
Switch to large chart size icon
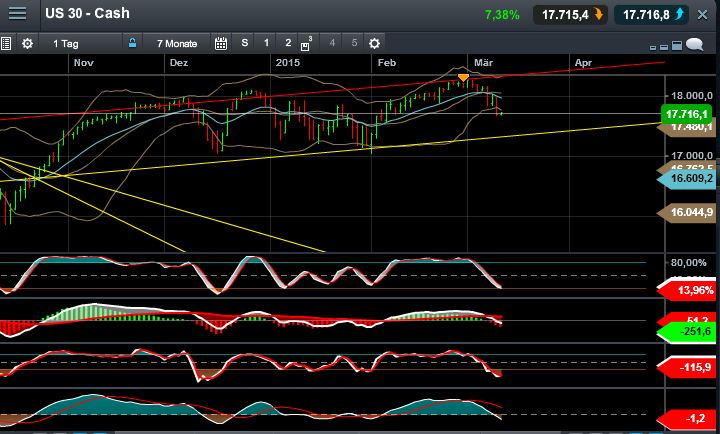tap(677, 45)
